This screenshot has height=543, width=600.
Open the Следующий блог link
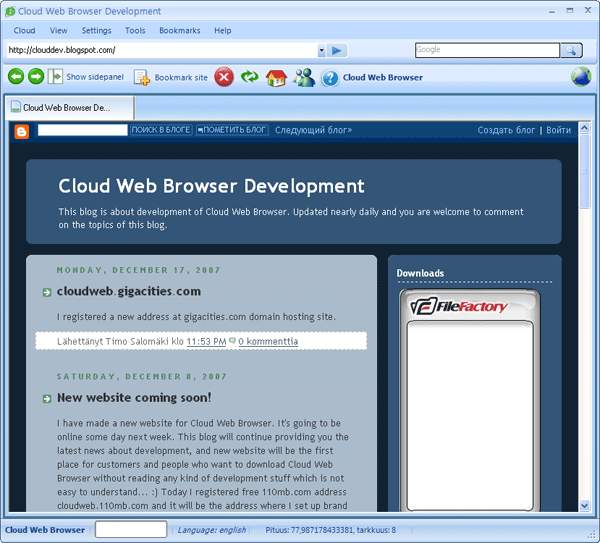click(313, 130)
